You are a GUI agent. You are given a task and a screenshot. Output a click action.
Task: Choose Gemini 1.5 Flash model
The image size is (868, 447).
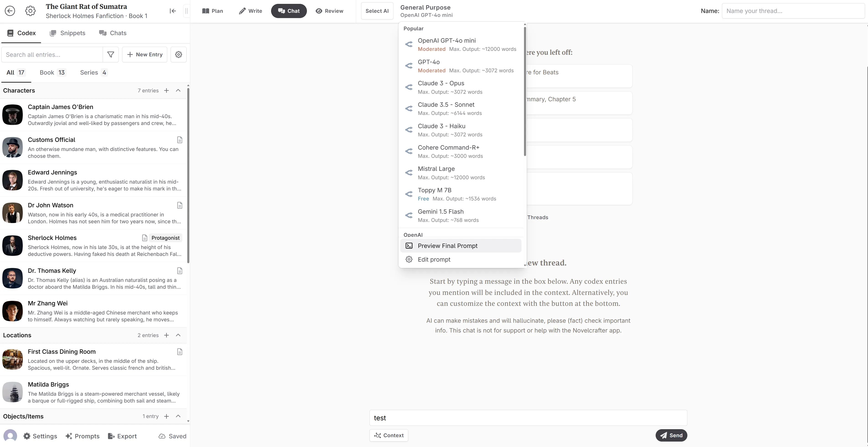(x=461, y=216)
